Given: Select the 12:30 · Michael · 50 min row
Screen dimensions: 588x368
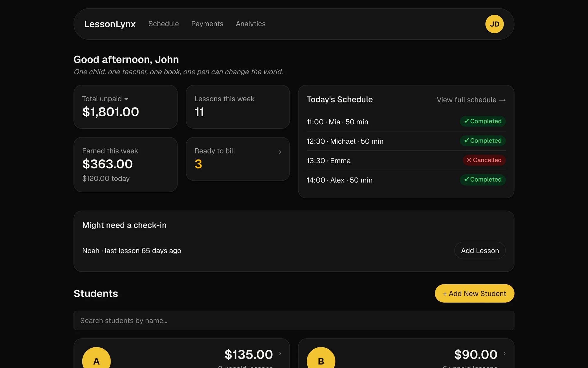Looking at the screenshot, I should click(x=406, y=141).
